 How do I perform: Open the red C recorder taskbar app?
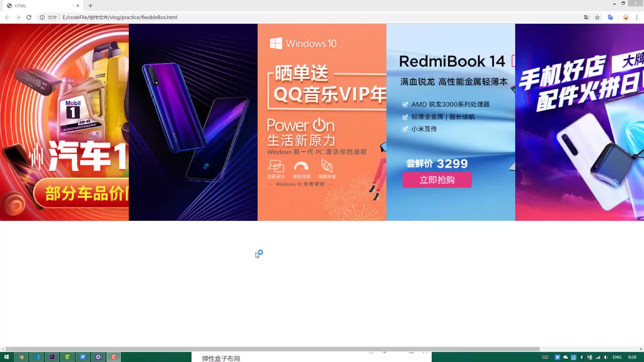point(114,357)
